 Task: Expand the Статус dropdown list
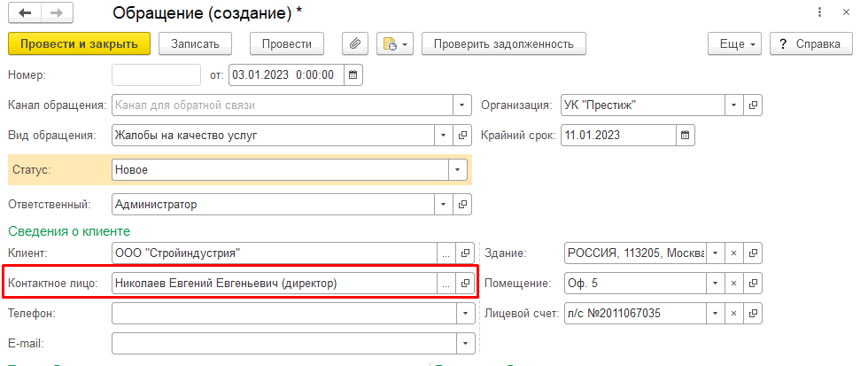coord(458,169)
